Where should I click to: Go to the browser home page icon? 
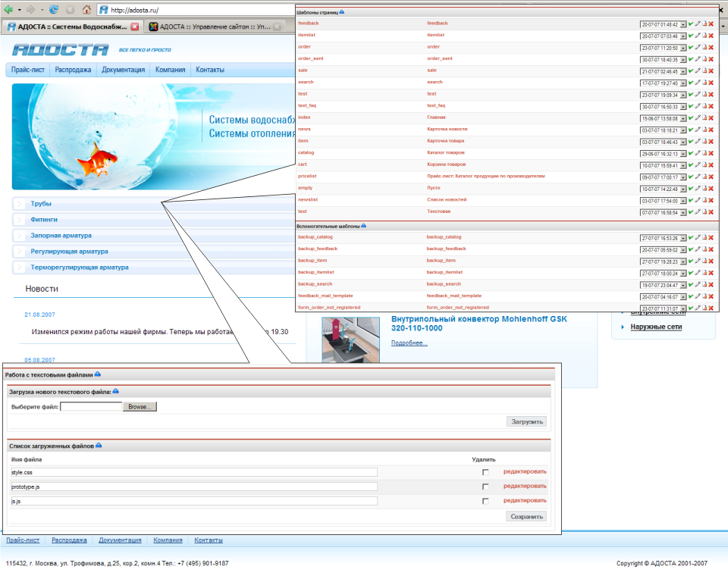pos(86,10)
